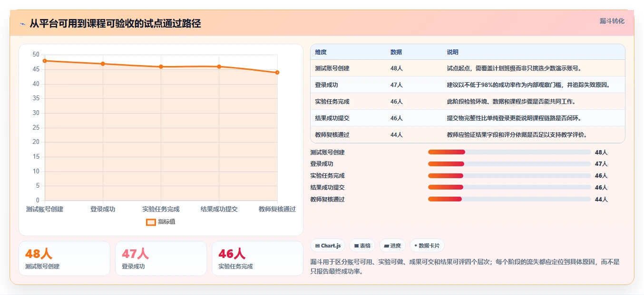Image resolution: width=644 pixels, height=295 pixels.
Task: Click the 漏斗转化 label in header
Action: pos(612,21)
